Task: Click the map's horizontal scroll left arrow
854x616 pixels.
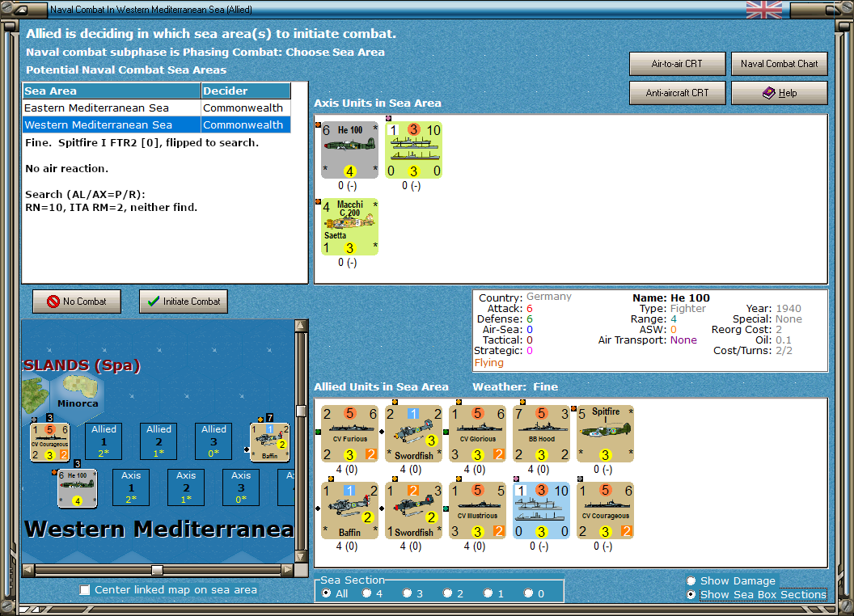Action: point(28,570)
